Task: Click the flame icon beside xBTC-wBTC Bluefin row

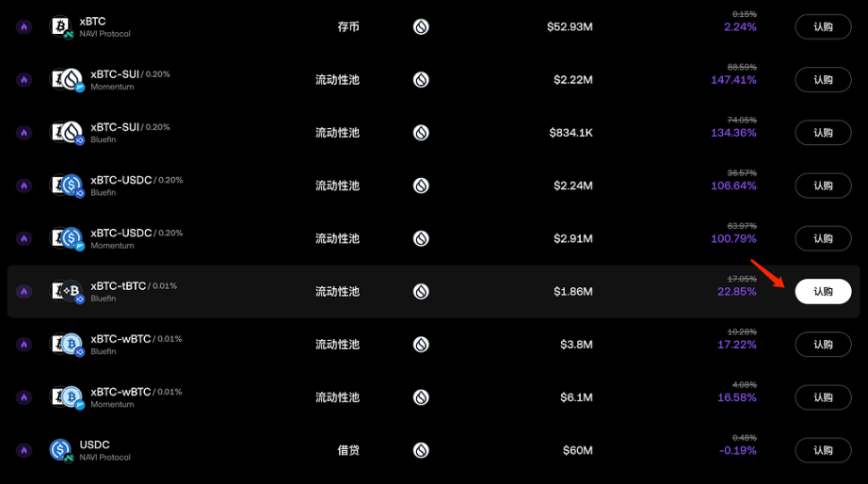Action: click(24, 345)
